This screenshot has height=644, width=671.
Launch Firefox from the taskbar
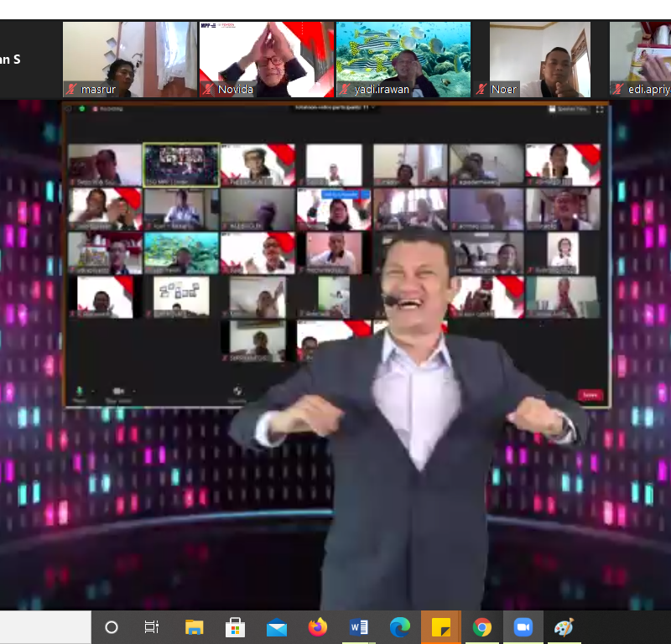click(x=318, y=627)
